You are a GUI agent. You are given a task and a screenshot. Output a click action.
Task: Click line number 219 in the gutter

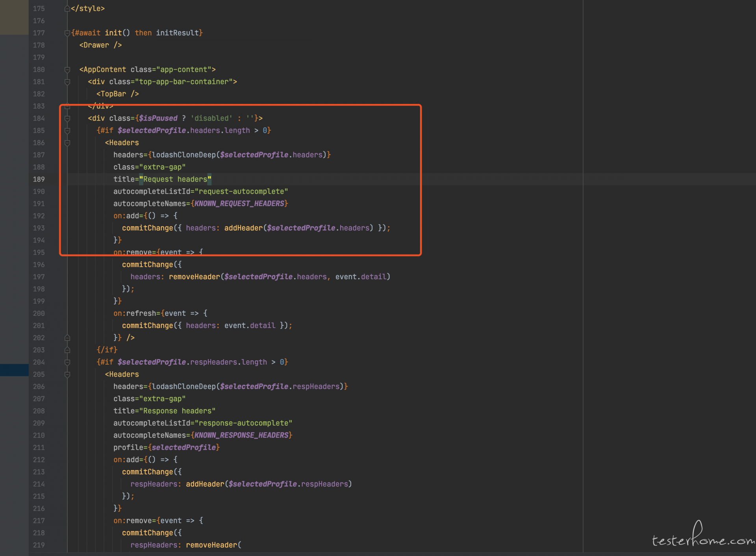(39, 545)
